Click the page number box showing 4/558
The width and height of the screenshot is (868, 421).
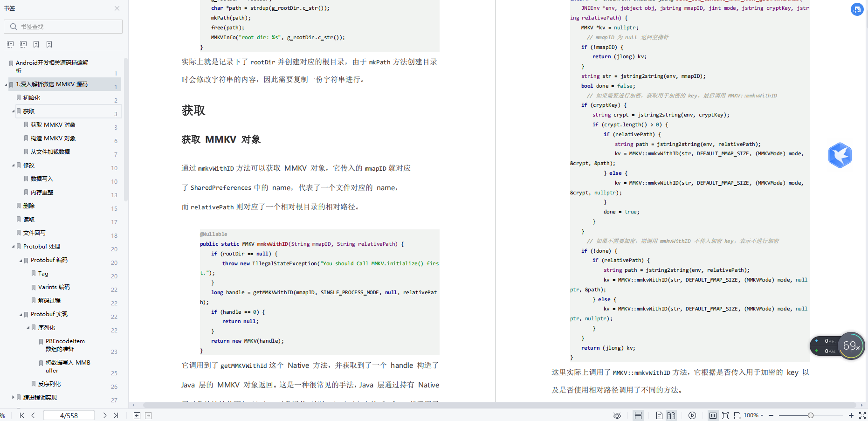click(x=69, y=415)
